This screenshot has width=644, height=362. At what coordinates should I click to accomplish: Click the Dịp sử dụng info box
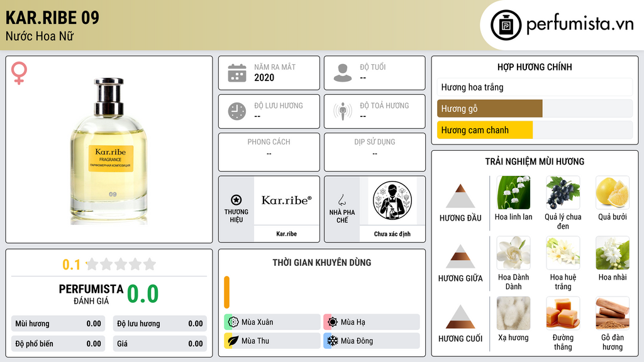click(375, 152)
